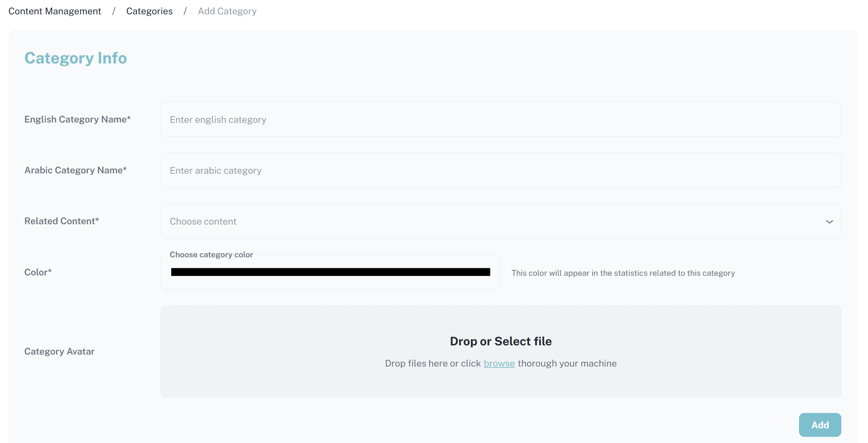The width and height of the screenshot is (868, 443).
Task: Click the Arabic Category Name label
Action: click(75, 170)
